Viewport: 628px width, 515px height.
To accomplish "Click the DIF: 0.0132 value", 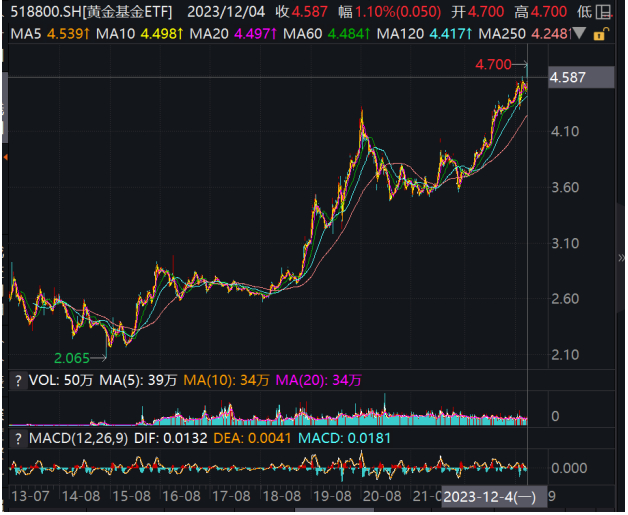I will [171, 439].
